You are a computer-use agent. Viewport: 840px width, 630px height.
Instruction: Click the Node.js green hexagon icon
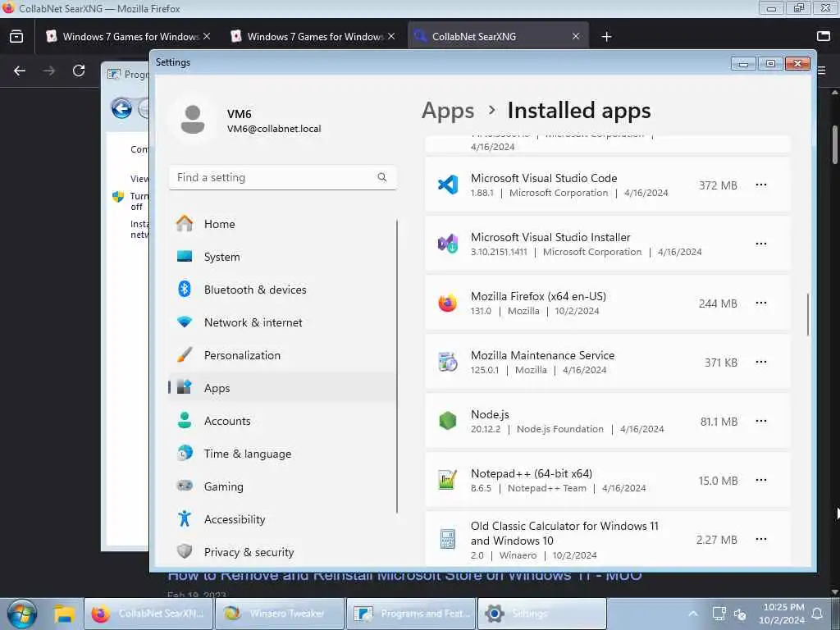(x=448, y=422)
